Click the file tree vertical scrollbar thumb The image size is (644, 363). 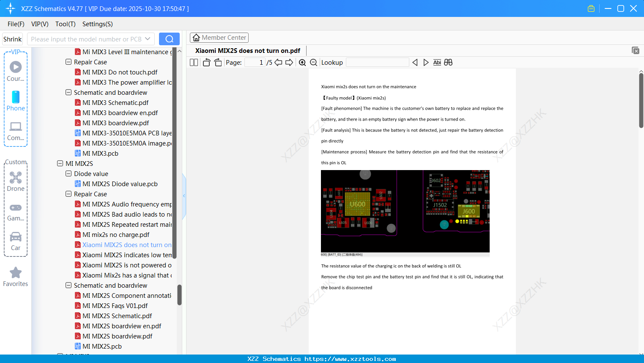(x=179, y=295)
